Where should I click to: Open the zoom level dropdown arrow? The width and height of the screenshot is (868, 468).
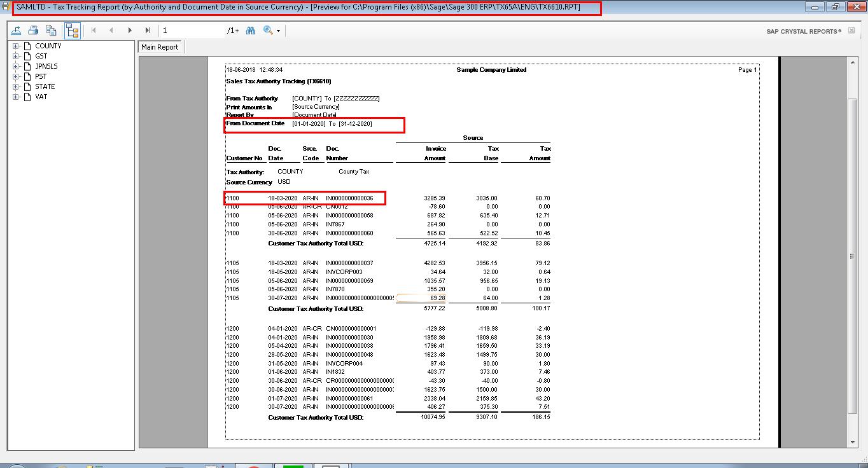click(x=278, y=31)
